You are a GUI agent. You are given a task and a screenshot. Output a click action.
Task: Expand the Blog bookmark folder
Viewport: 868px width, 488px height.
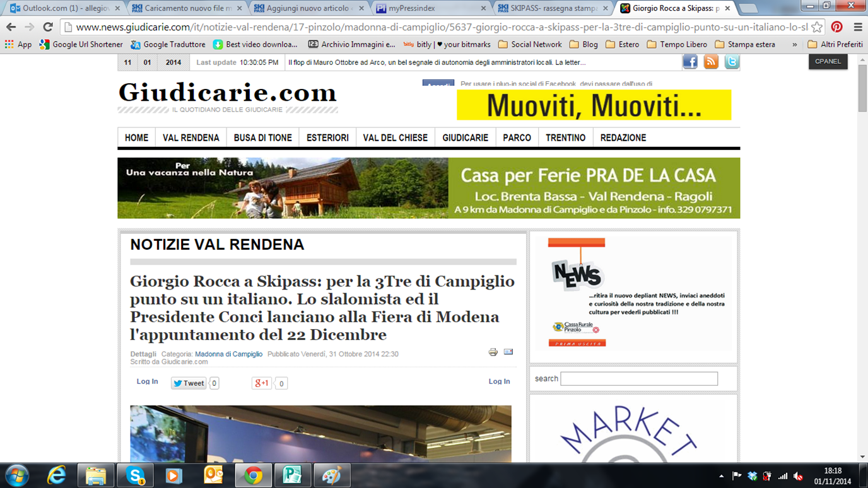584,45
